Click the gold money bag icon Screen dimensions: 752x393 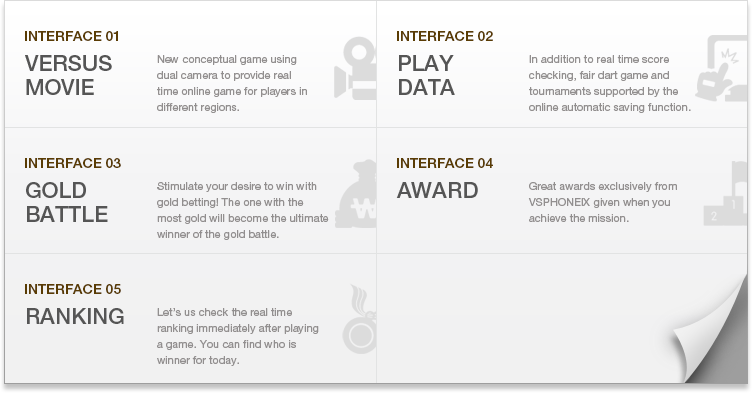point(356,194)
